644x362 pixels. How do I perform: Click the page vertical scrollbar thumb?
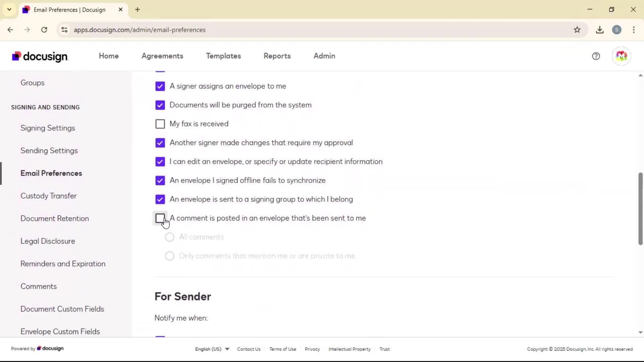pos(640,209)
